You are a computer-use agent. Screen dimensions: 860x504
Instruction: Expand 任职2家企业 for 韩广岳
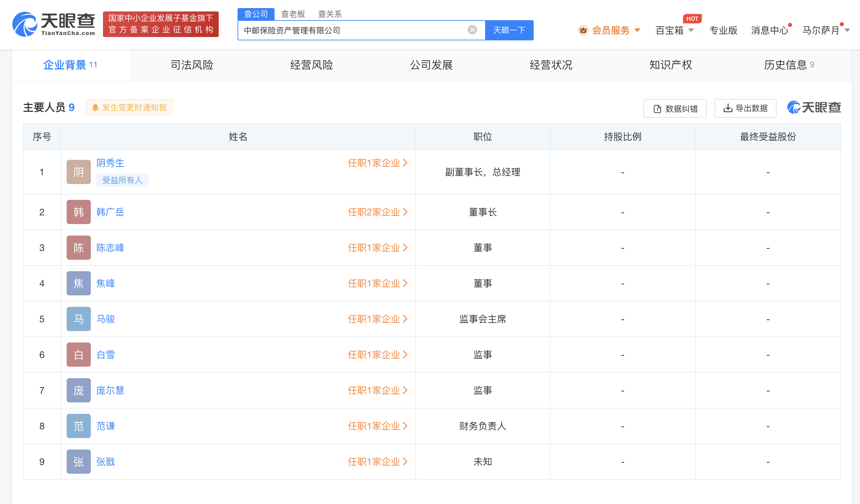click(x=378, y=212)
